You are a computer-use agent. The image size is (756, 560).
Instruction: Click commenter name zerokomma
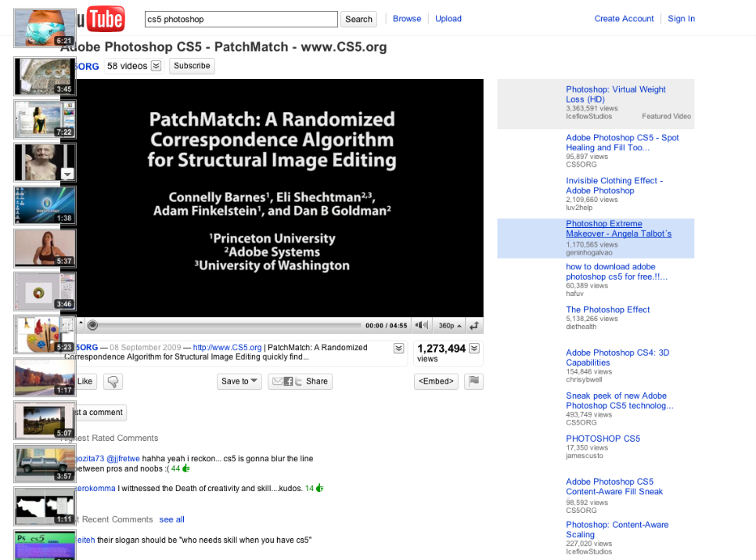coord(96,488)
